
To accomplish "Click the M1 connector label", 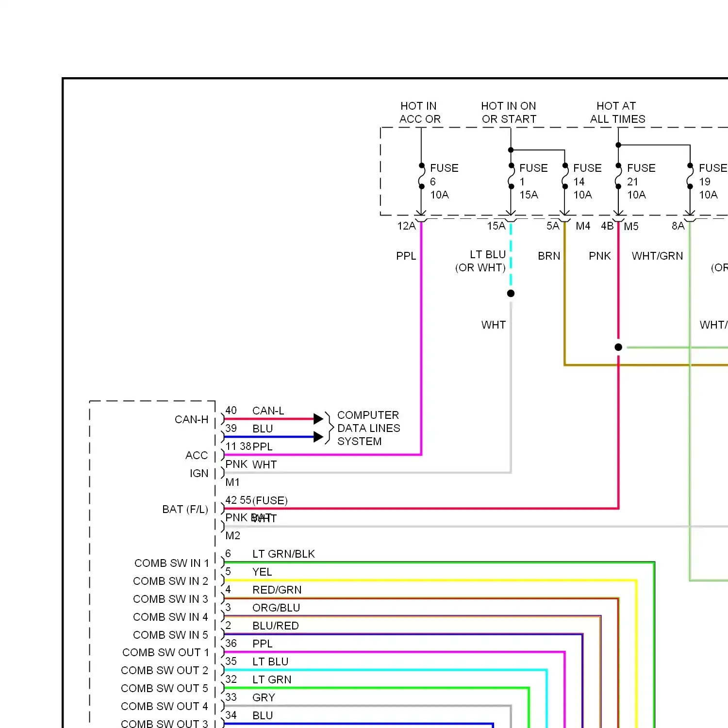I will pyautogui.click(x=232, y=482).
